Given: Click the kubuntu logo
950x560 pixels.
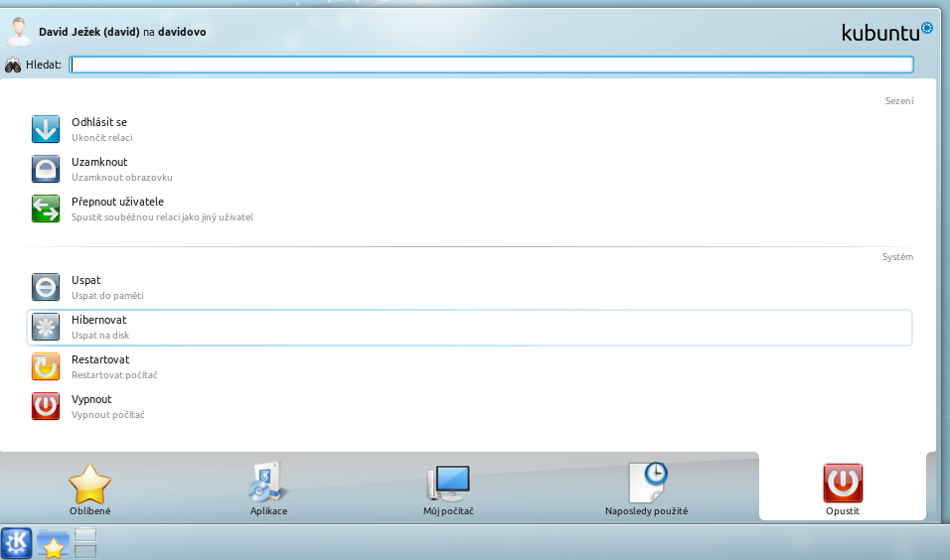Looking at the screenshot, I should pos(886,32).
